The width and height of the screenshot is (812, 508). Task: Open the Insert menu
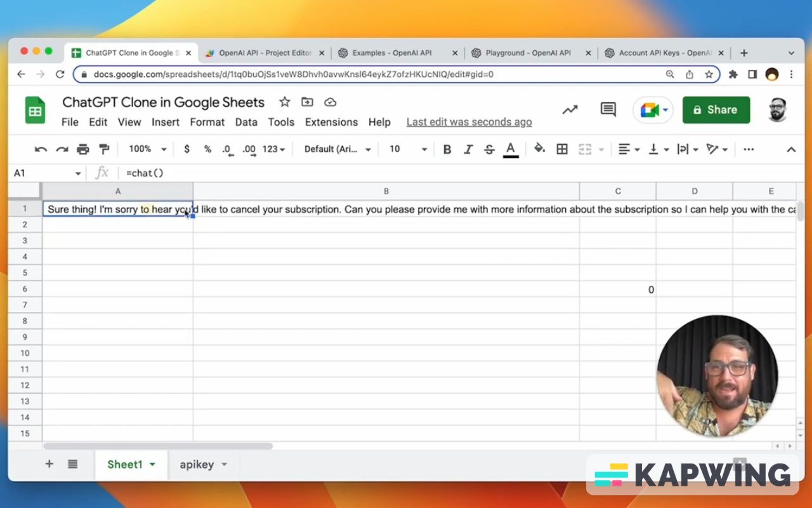pyautogui.click(x=166, y=122)
